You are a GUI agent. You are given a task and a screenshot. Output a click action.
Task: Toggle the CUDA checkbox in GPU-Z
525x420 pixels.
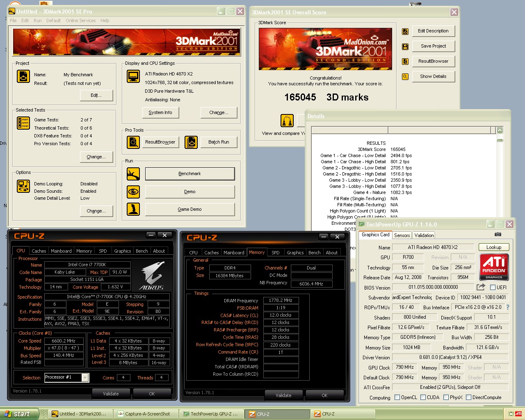click(x=423, y=397)
